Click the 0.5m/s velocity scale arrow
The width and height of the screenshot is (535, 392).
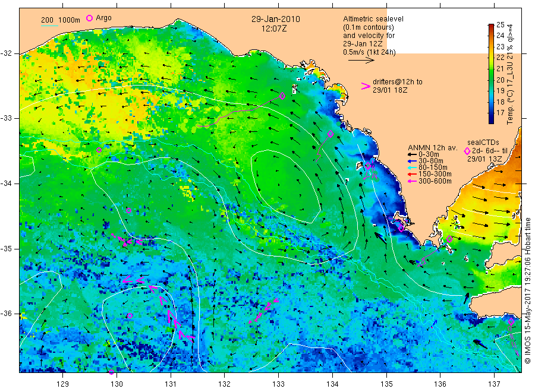click(x=361, y=61)
